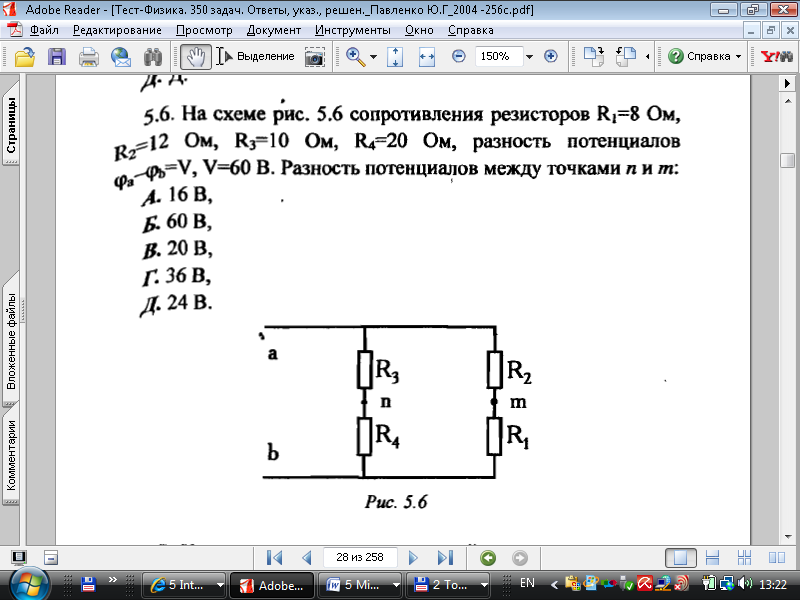Go to the last page button
Screen dimensions: 800x600
pos(445,558)
